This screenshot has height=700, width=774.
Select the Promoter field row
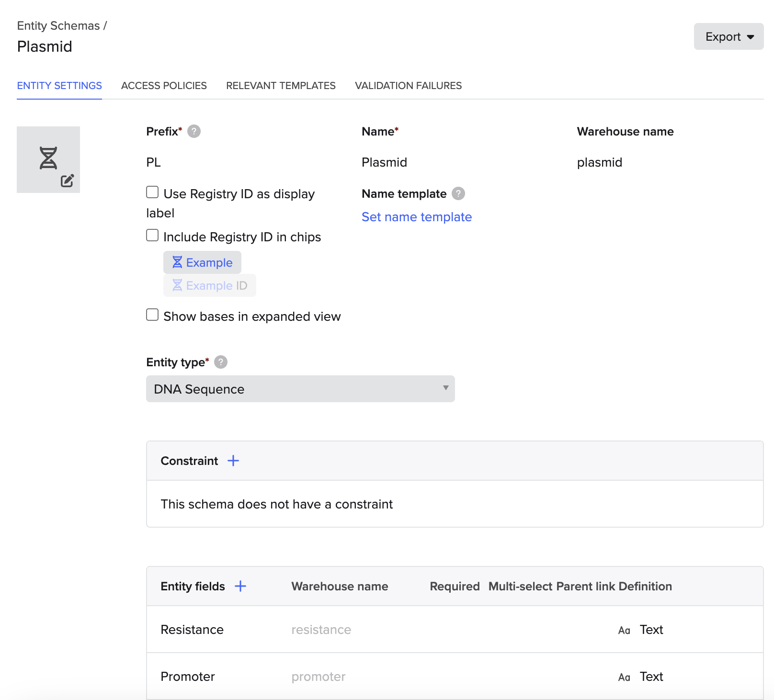455,677
